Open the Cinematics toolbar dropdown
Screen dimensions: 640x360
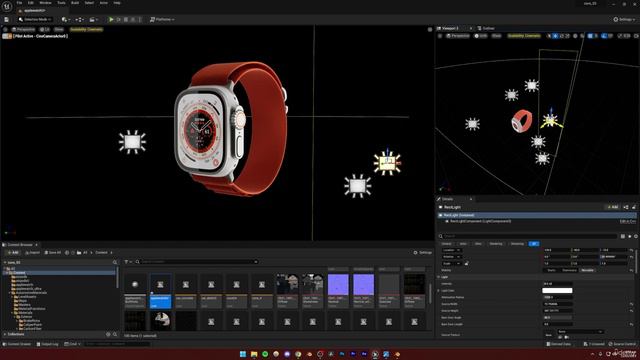[x=93, y=19]
